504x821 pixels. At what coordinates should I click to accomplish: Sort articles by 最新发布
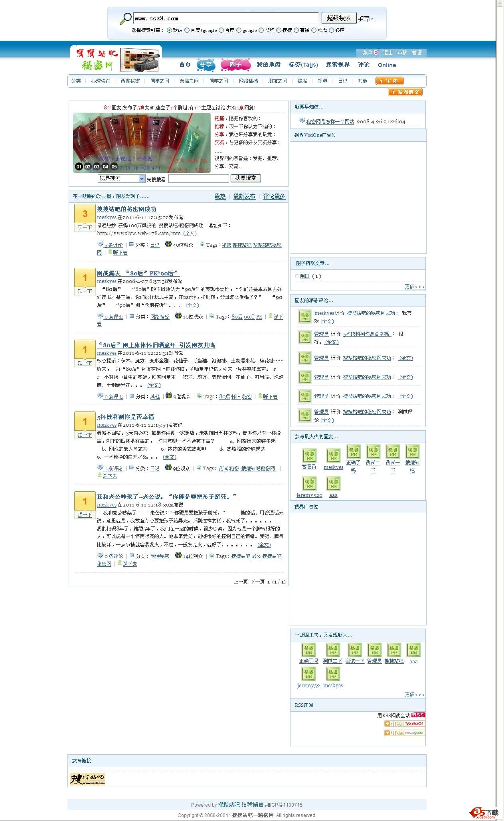[244, 196]
